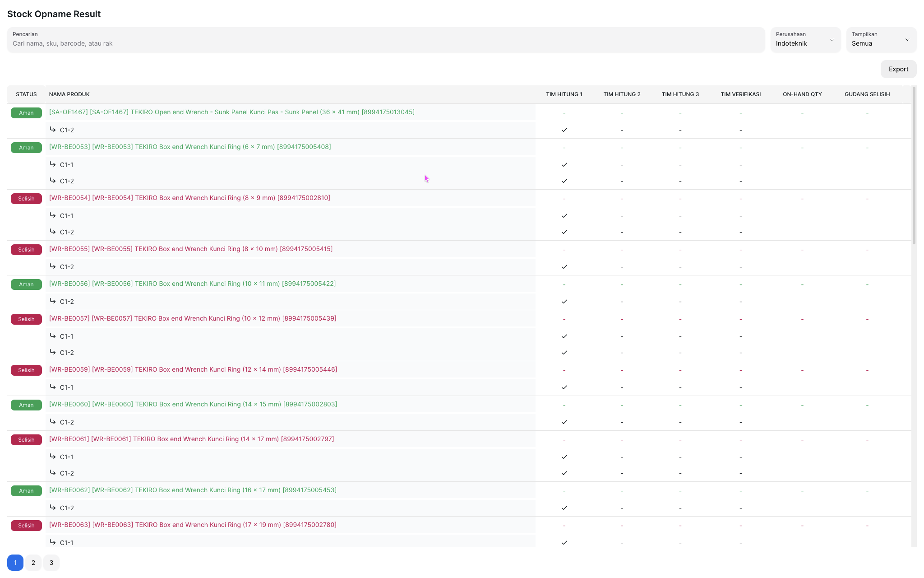Click rack C1-2 under WR-BE0061
This screenshot has width=924, height=578.
pyautogui.click(x=67, y=473)
